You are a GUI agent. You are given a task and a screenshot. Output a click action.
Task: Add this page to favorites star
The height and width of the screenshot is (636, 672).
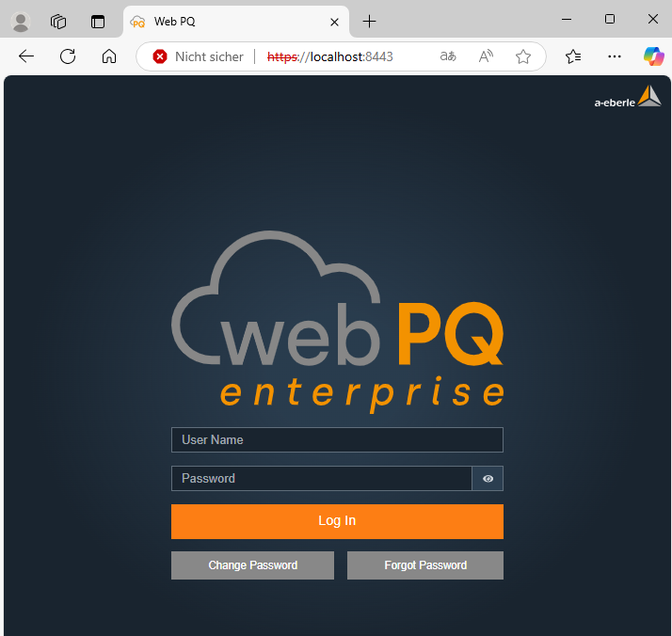click(523, 56)
